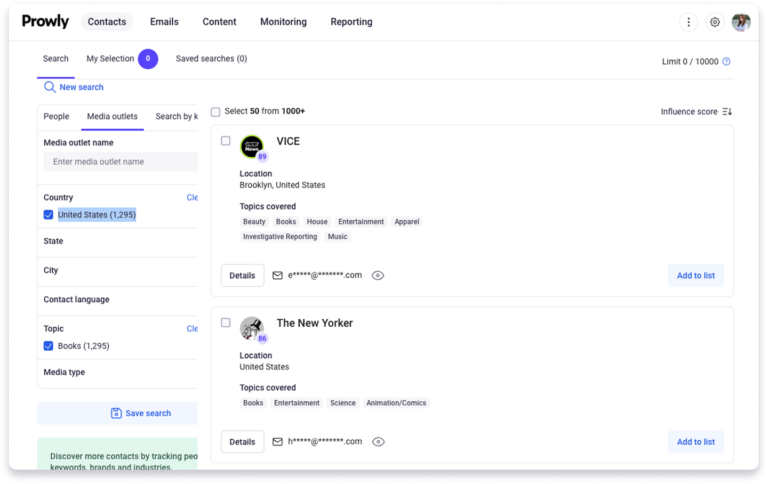Expand the Contact language filter

[76, 299]
